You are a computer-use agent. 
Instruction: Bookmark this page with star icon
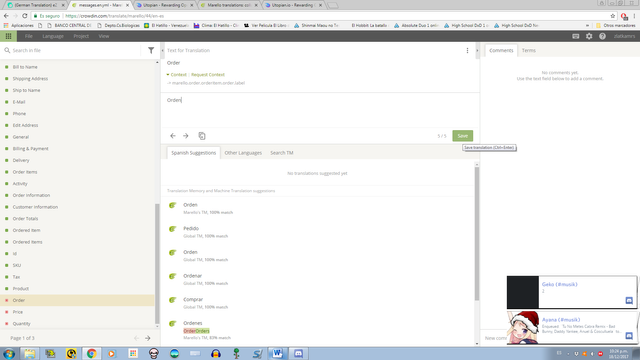613,16
